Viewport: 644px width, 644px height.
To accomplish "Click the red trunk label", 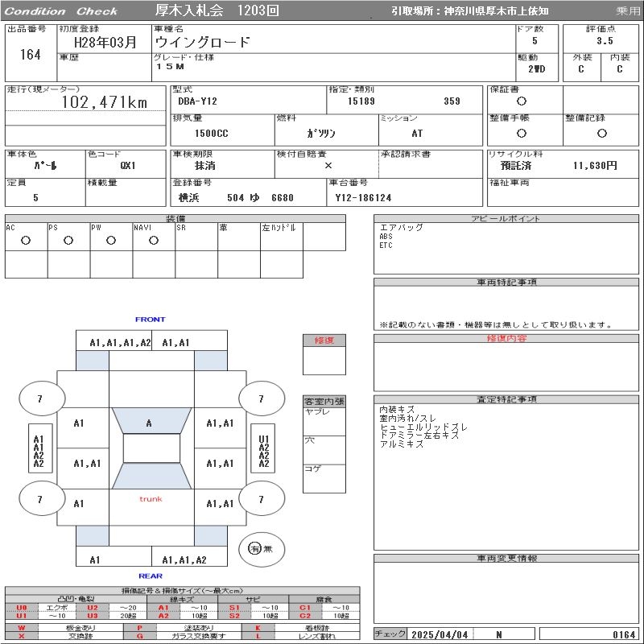I will (151, 499).
